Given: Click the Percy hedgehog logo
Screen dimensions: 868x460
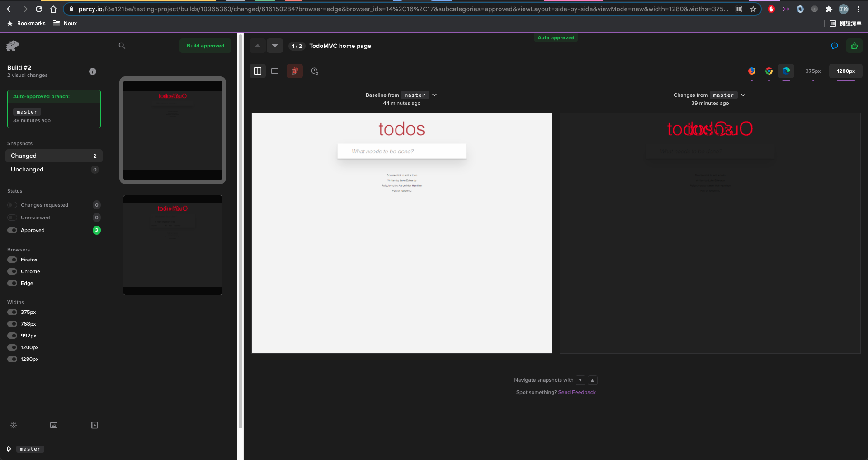Looking at the screenshot, I should 13,46.
